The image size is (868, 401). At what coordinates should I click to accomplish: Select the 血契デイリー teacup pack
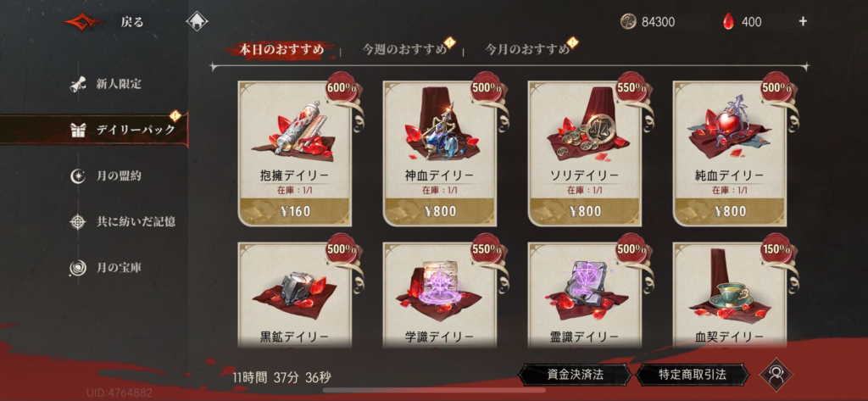(x=729, y=295)
